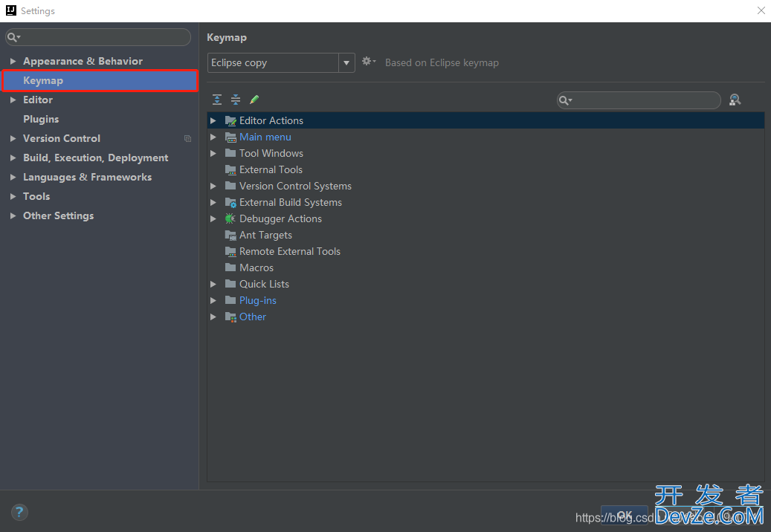
Task: Click the OK button
Action: [624, 515]
